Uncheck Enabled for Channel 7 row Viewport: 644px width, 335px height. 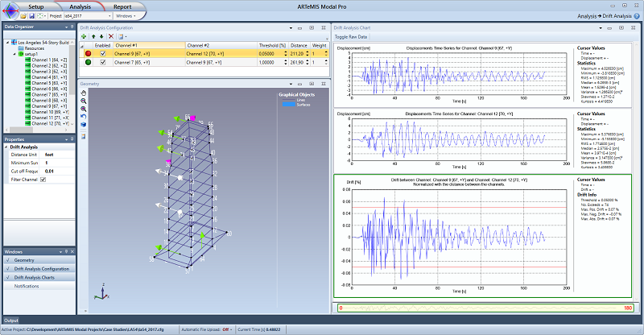tap(102, 62)
